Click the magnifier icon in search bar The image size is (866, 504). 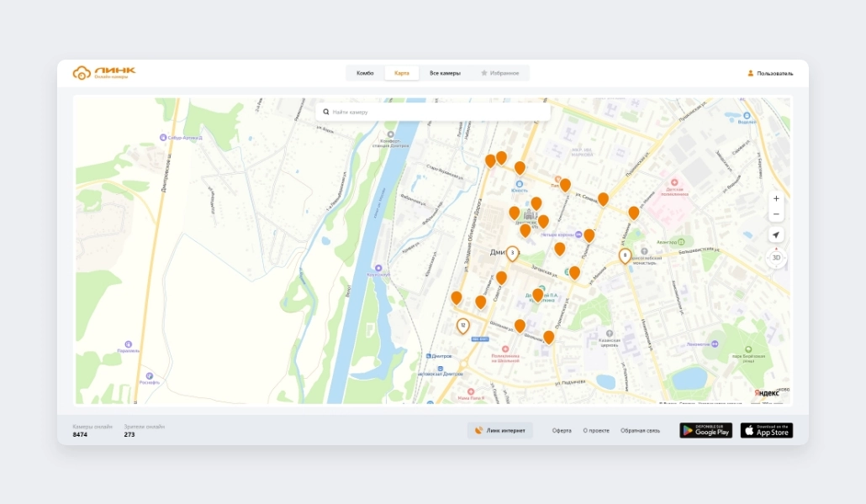coord(326,112)
